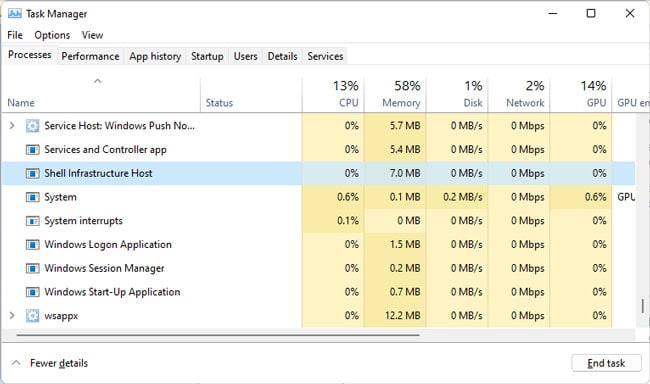Click the vertical scrollbar thumb

click(643, 306)
